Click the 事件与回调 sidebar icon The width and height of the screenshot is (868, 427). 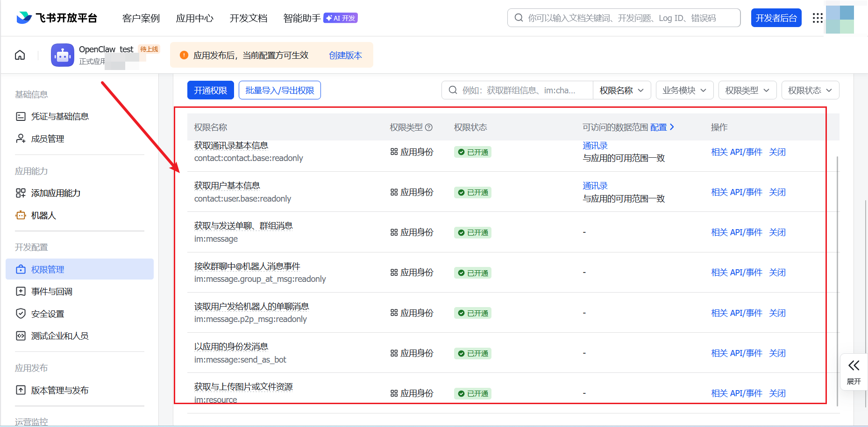tap(21, 291)
